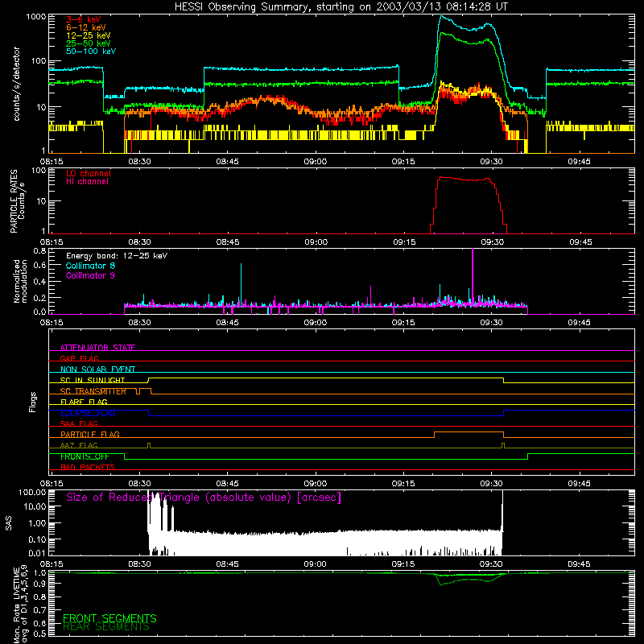Click the Flags panel axis label
This screenshot has width=644, height=644.
coord(33,402)
